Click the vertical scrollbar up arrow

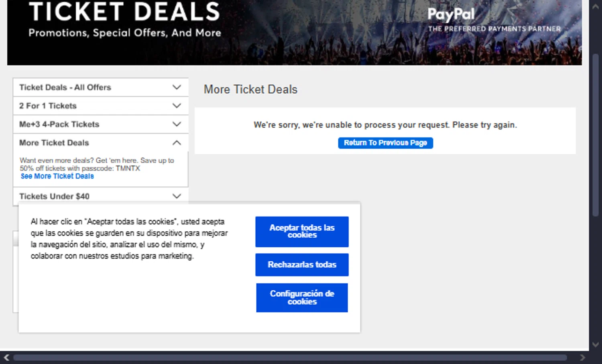[596, 7]
